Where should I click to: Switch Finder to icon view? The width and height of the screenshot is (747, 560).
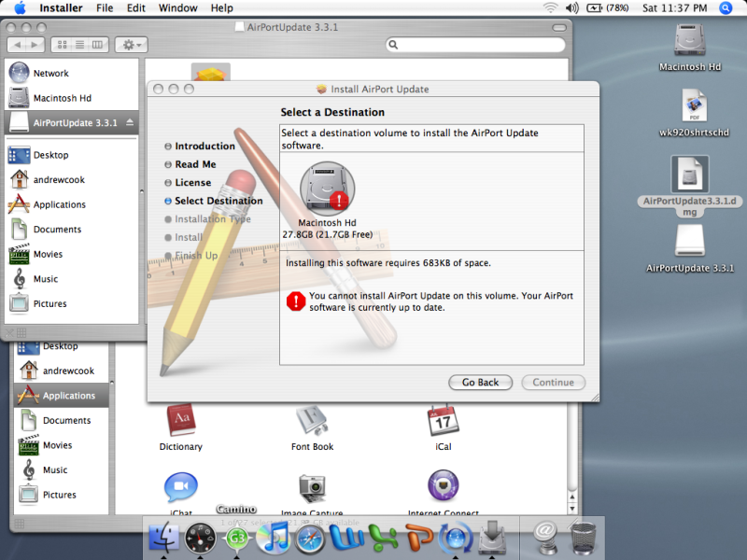tap(62, 45)
